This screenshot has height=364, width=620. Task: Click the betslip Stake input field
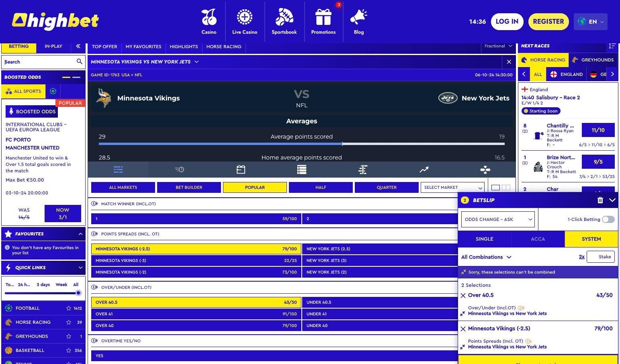(601, 257)
